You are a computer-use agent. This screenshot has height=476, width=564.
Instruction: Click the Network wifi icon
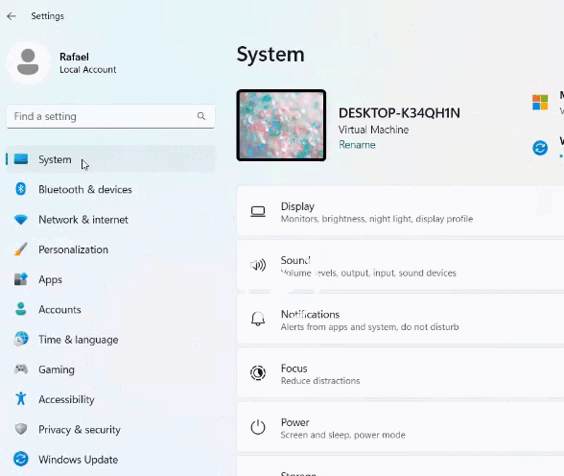point(21,219)
